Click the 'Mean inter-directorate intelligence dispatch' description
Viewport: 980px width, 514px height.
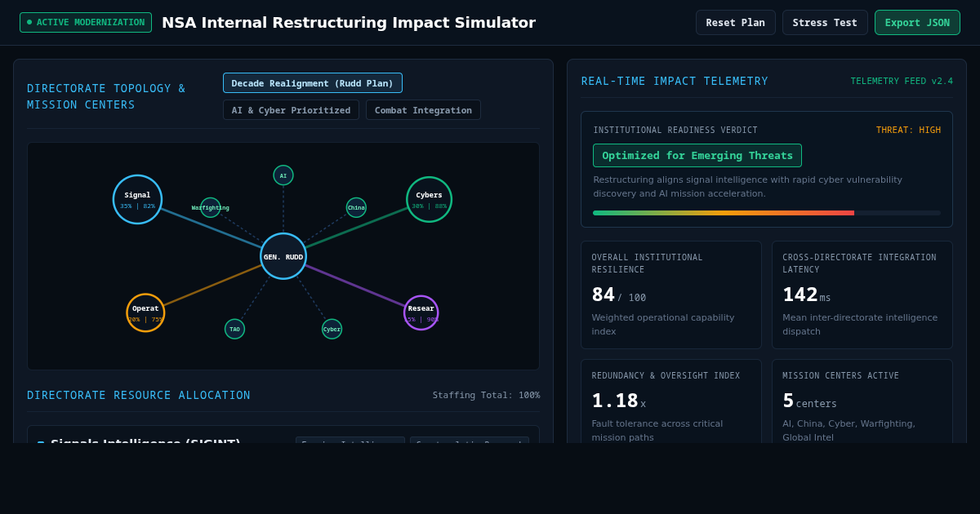point(860,324)
